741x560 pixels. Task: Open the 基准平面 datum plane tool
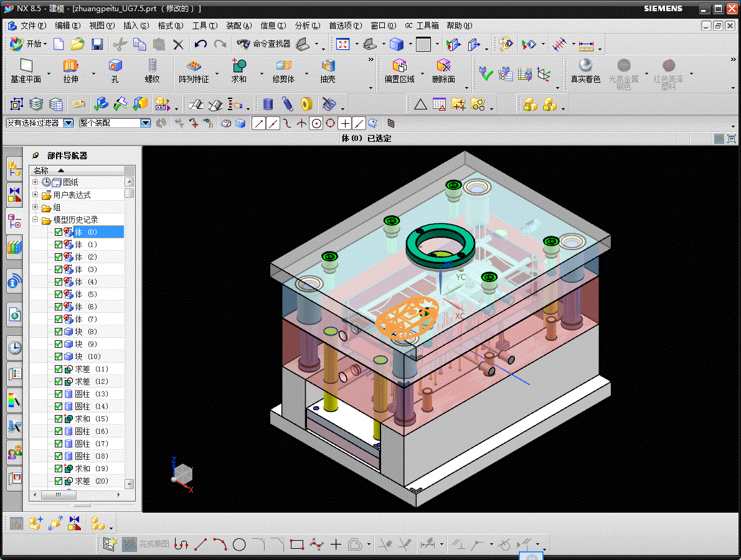[26, 71]
